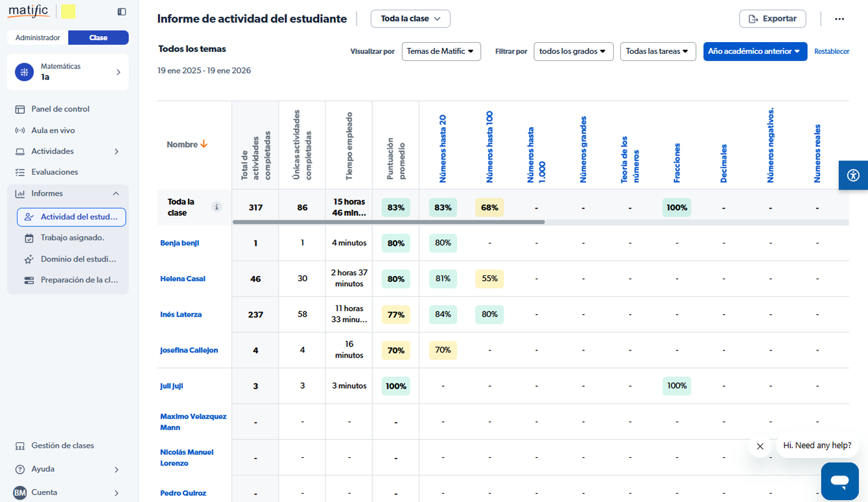Switch to the Administrador tab
The image size is (868, 502).
pyautogui.click(x=38, y=38)
